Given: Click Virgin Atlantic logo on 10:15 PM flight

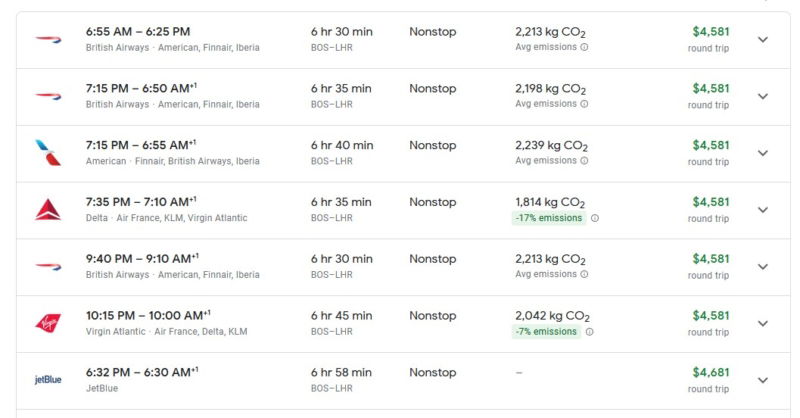Looking at the screenshot, I should (x=48, y=323).
